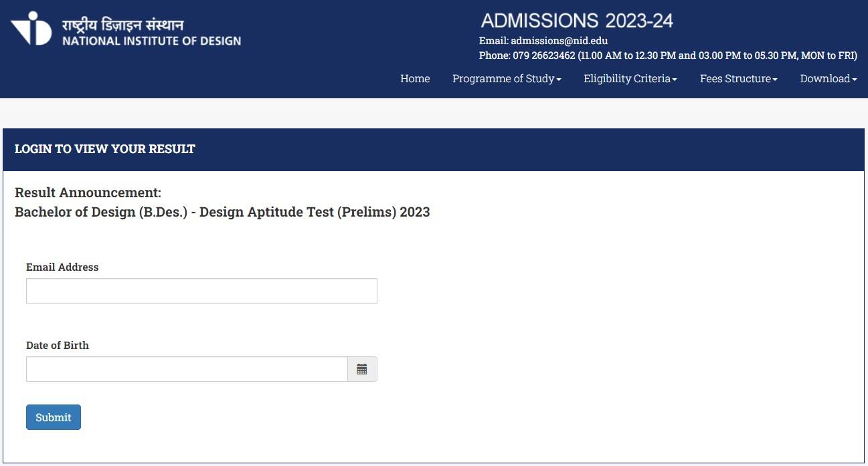Click the NID logo emblem
Screen dimensions: 868x466
(x=31, y=28)
